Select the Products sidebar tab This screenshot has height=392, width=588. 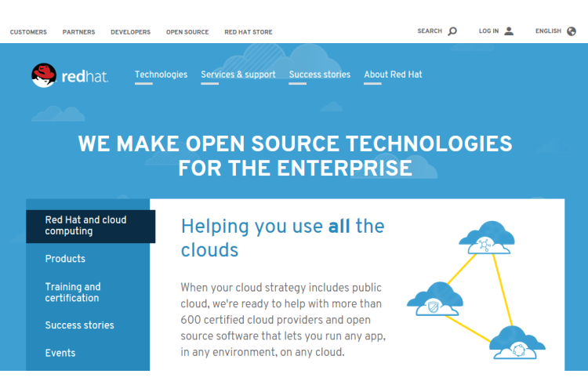[x=65, y=259]
